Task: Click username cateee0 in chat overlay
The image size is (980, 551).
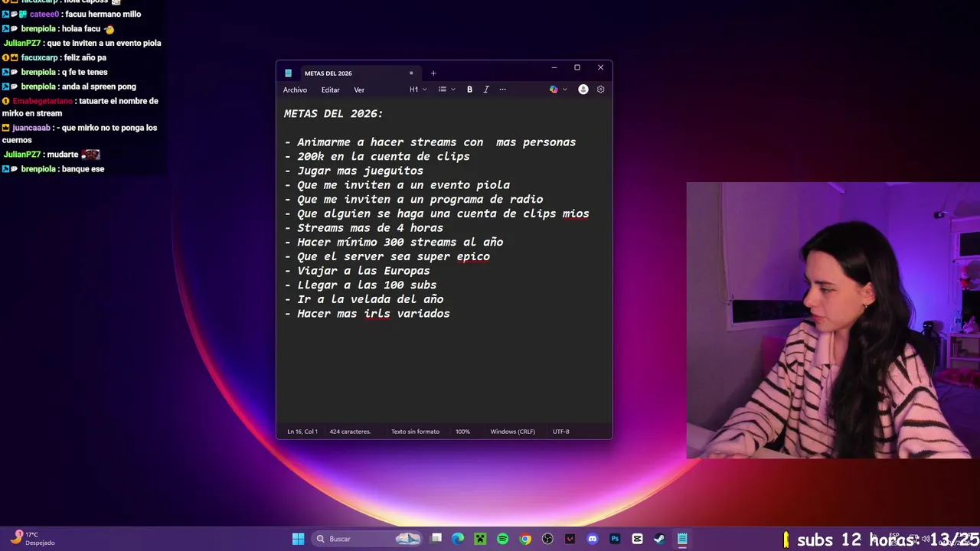Action: point(44,14)
